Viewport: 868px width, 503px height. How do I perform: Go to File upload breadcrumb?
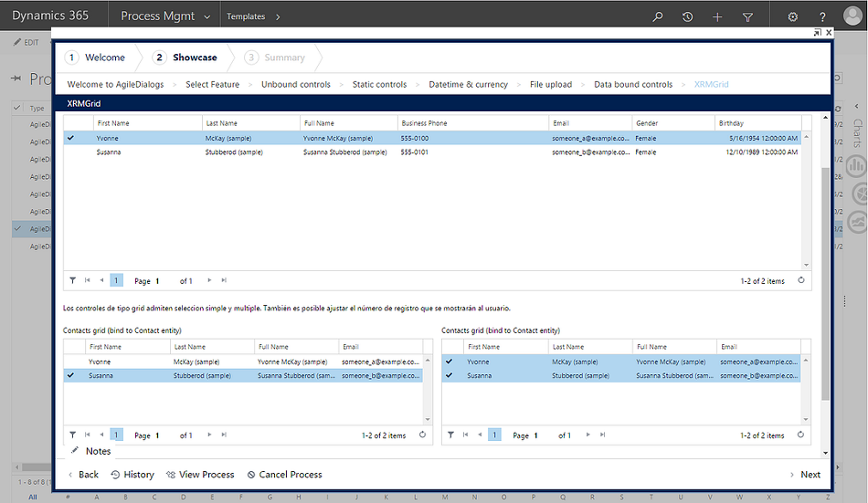click(x=551, y=85)
